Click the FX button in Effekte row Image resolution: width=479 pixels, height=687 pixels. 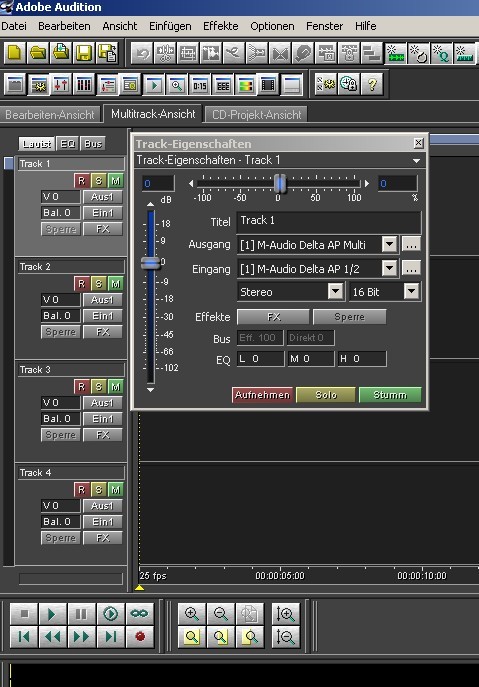pos(273,316)
